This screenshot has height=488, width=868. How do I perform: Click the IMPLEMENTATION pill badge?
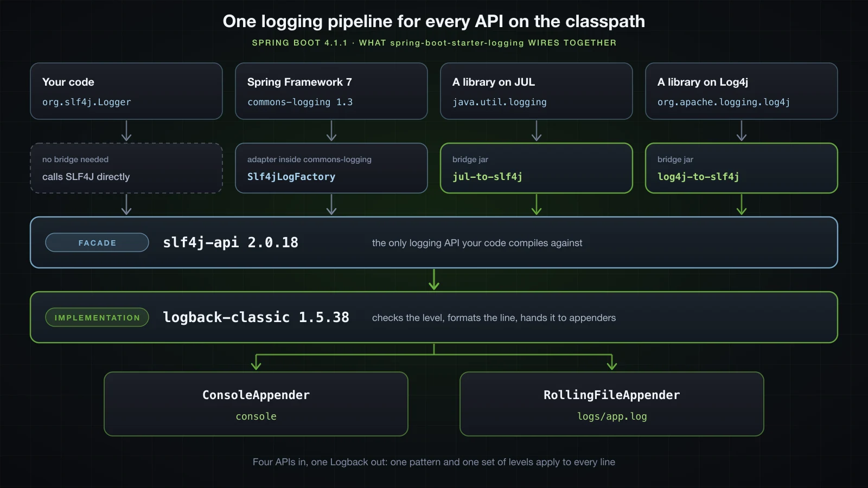97,317
